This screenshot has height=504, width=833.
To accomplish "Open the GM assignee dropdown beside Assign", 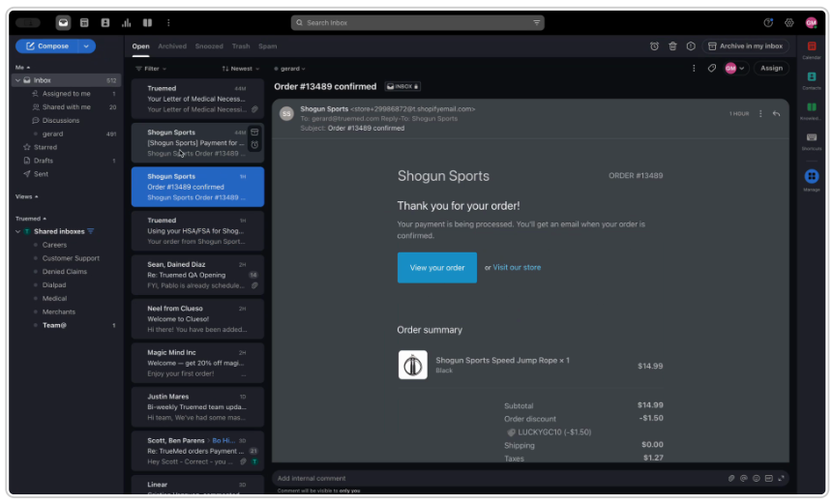I will pyautogui.click(x=735, y=68).
